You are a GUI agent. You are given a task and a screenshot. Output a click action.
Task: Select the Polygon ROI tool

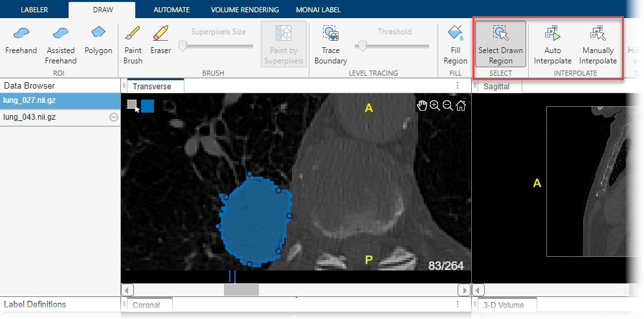click(x=98, y=40)
